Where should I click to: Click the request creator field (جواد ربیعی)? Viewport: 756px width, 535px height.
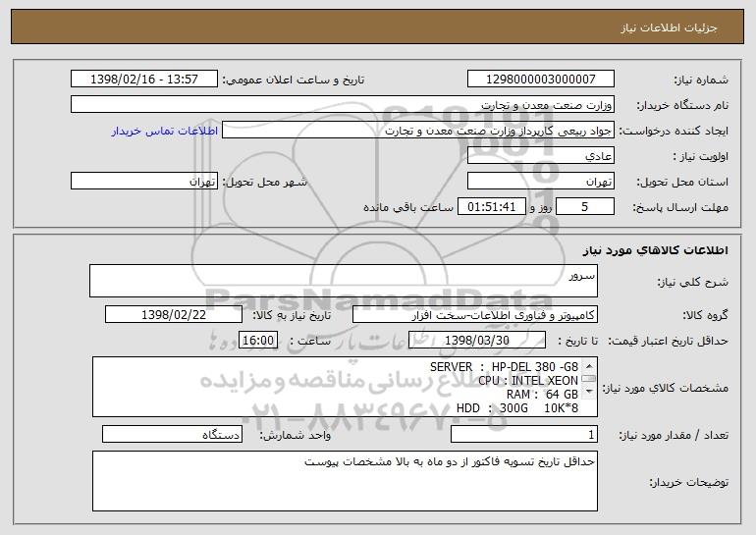pos(418,131)
